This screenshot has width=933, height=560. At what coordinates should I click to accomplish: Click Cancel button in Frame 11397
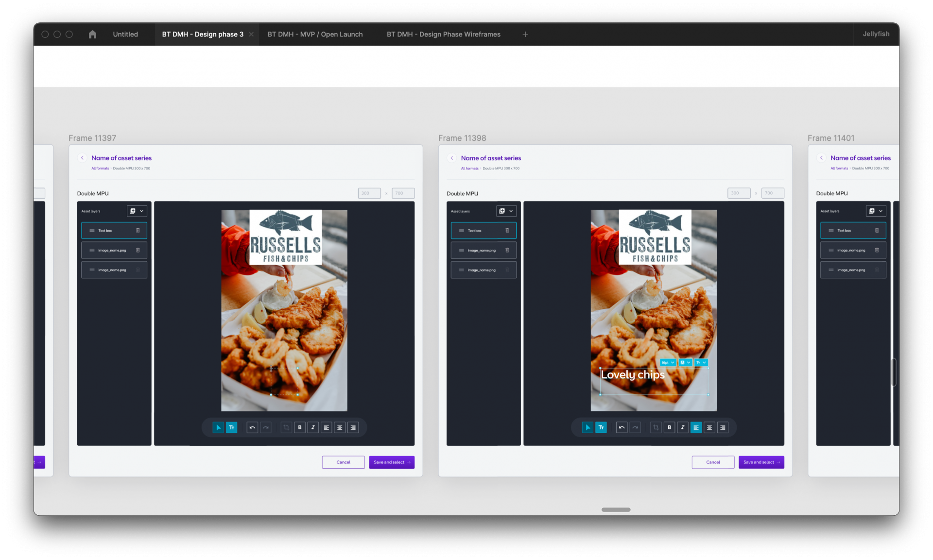point(344,462)
